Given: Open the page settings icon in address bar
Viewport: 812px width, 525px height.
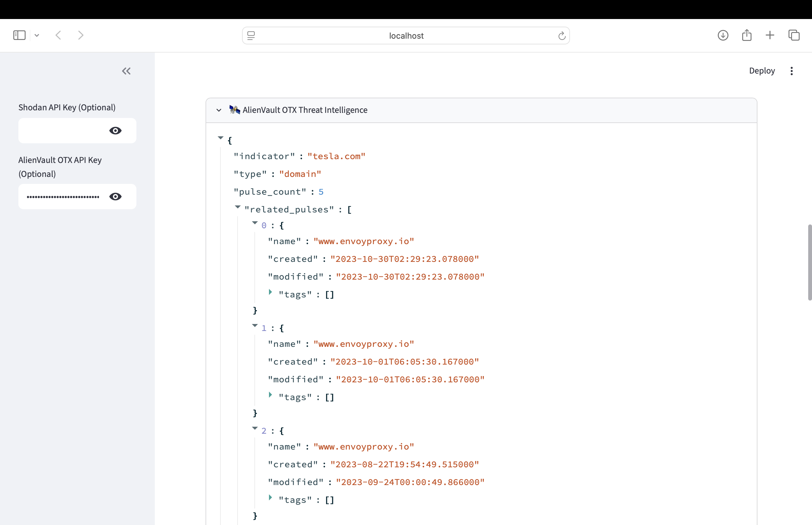Looking at the screenshot, I should 251,36.
